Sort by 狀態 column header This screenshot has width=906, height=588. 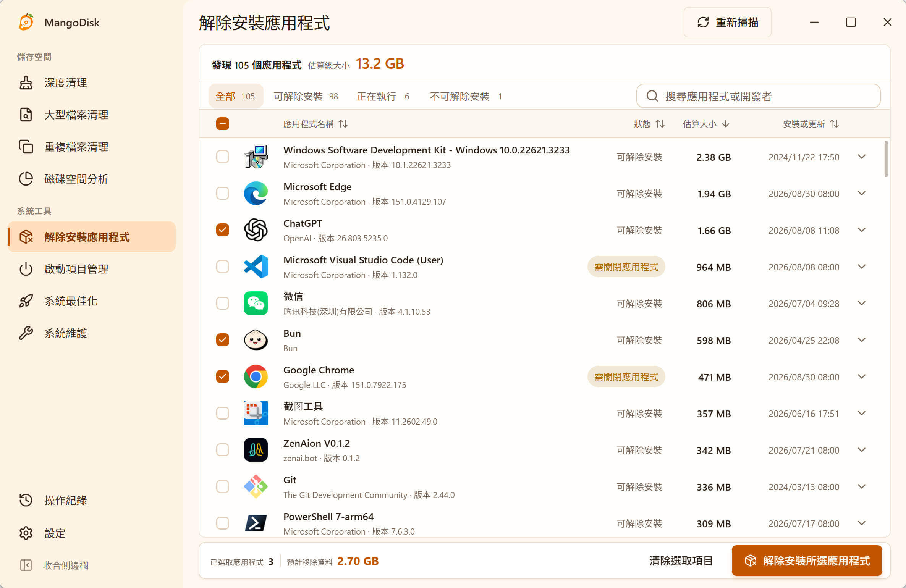pos(649,124)
